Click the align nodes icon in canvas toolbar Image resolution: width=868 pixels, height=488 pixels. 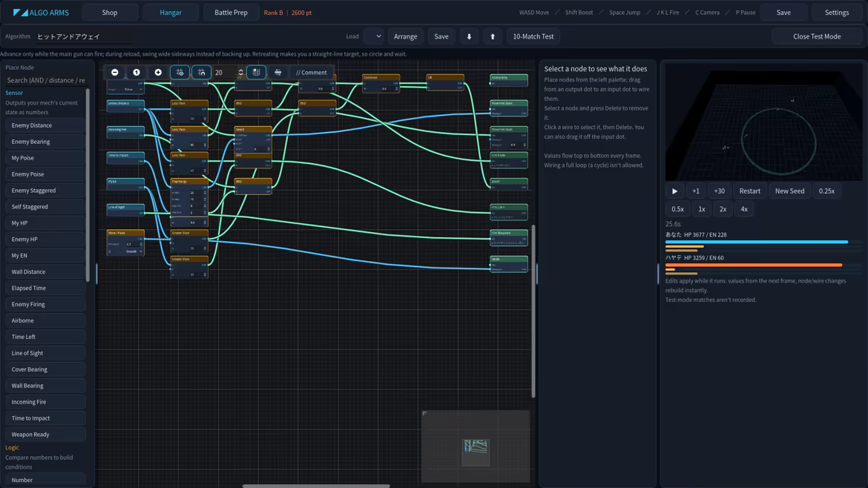[x=278, y=73]
